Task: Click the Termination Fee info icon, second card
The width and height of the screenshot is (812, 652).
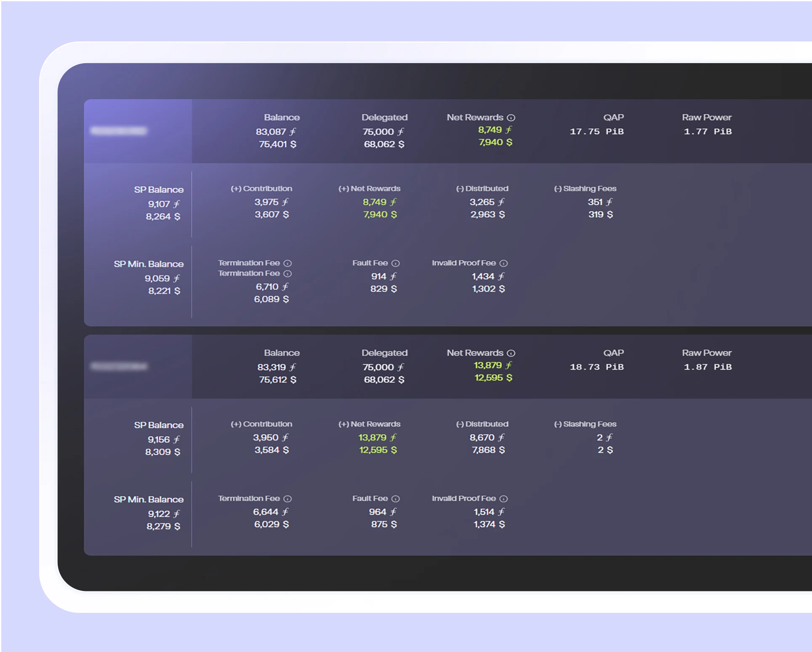Action: pos(288,498)
